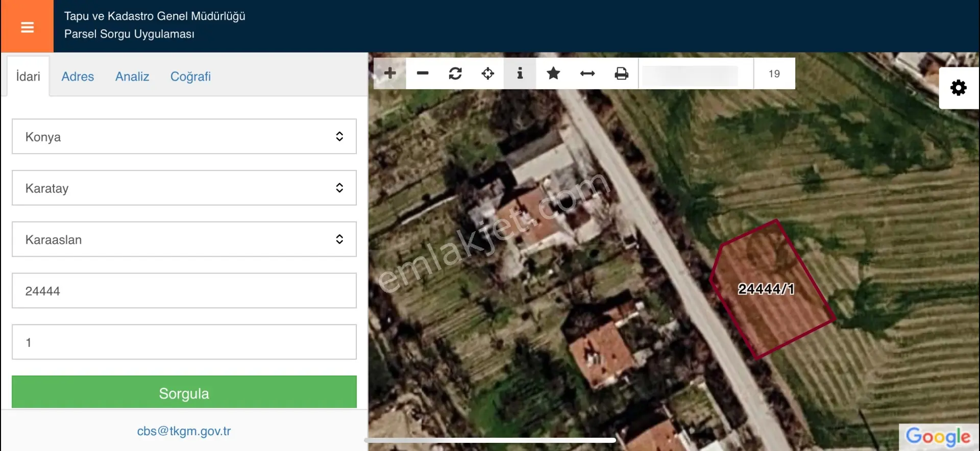The image size is (980, 451).
Task: Open the orange hamburger menu
Action: coord(27,27)
